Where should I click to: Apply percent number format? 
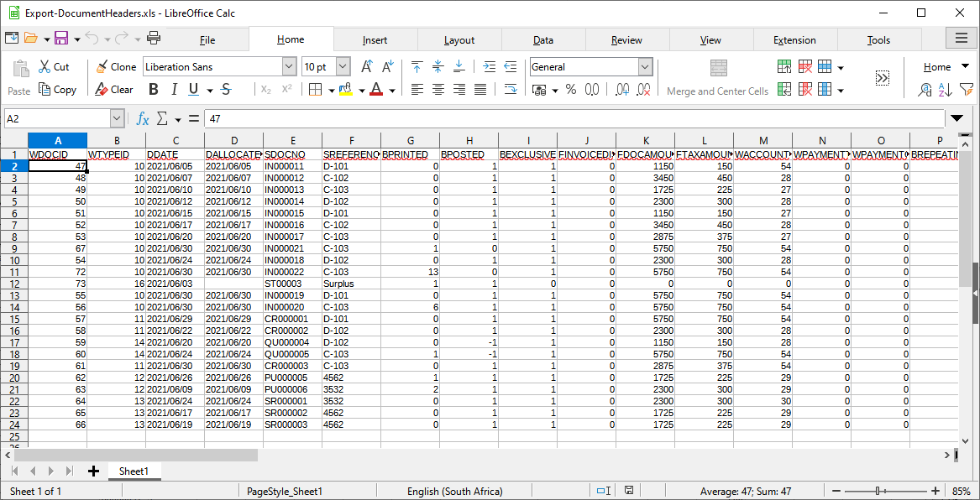570,89
